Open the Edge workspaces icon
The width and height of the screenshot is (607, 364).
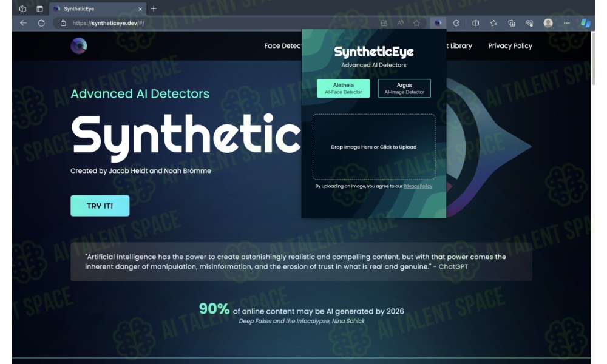coord(23,8)
